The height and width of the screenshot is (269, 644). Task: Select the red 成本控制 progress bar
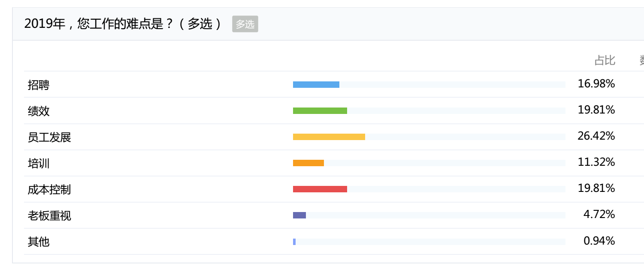point(320,189)
